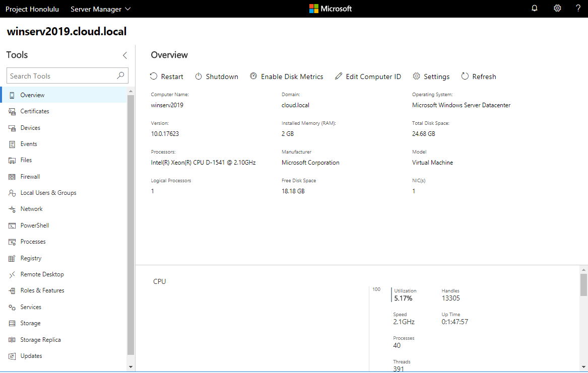The width and height of the screenshot is (588, 373).
Task: Open the Registry tool icon
Action: [x=12, y=259]
